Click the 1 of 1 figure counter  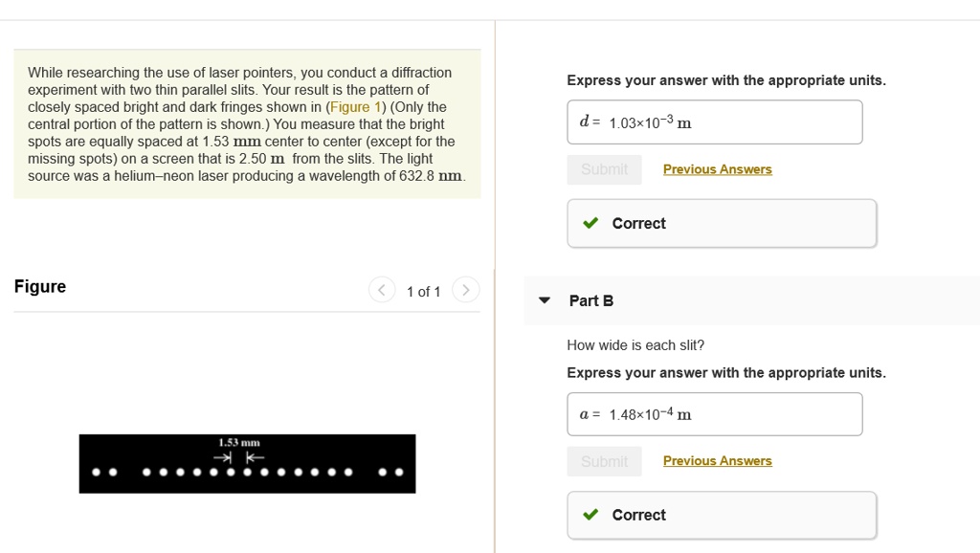coord(423,291)
